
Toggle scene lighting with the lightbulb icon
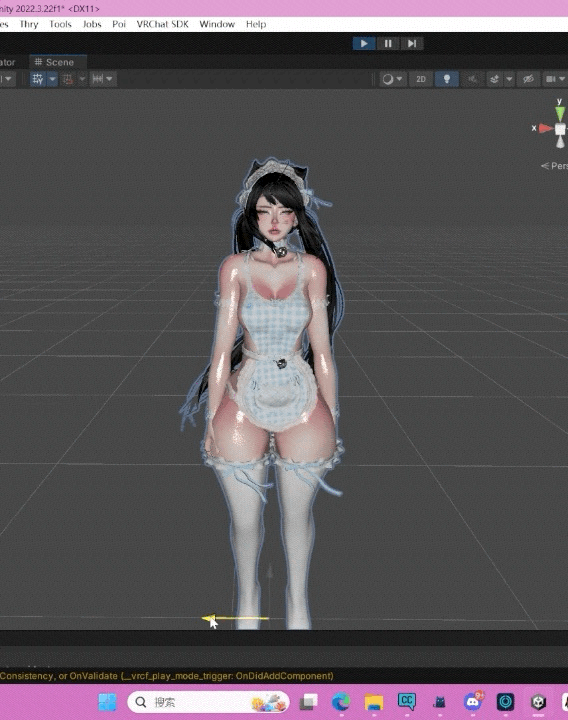click(446, 79)
